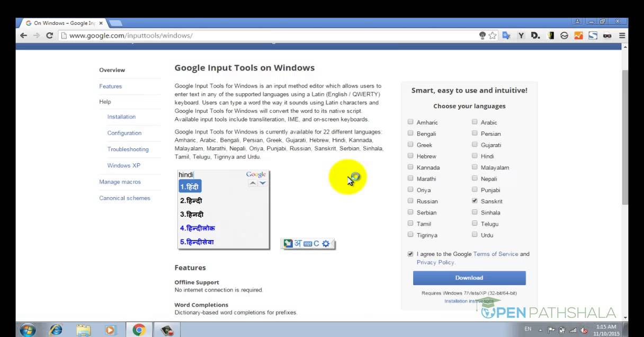Open the Privacy Policy link
This screenshot has height=337, width=644.
(435, 262)
